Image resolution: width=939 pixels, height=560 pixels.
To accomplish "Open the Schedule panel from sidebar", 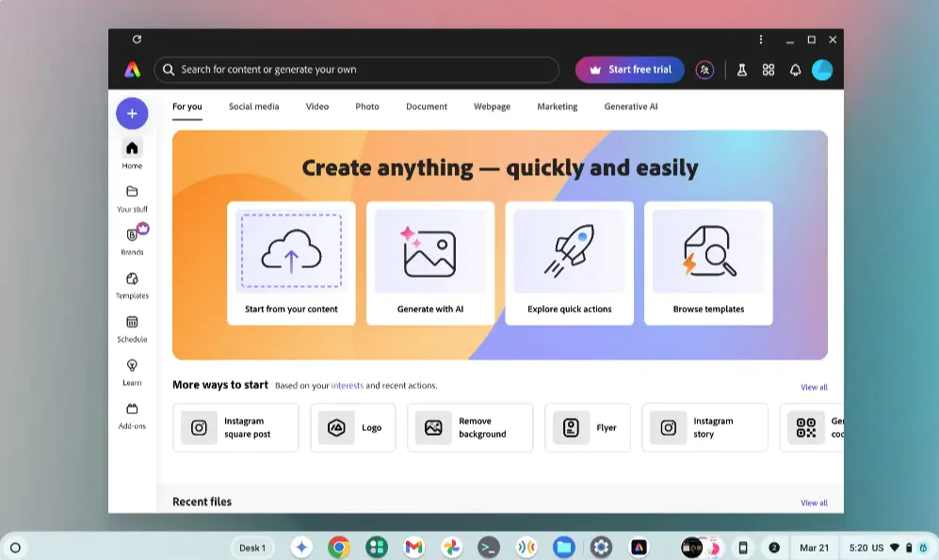I will [x=132, y=328].
